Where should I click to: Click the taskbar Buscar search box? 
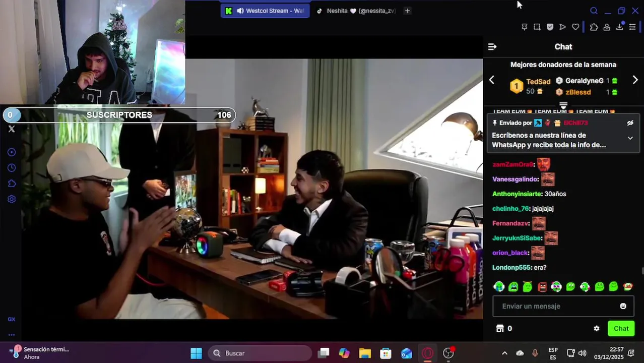click(x=260, y=353)
